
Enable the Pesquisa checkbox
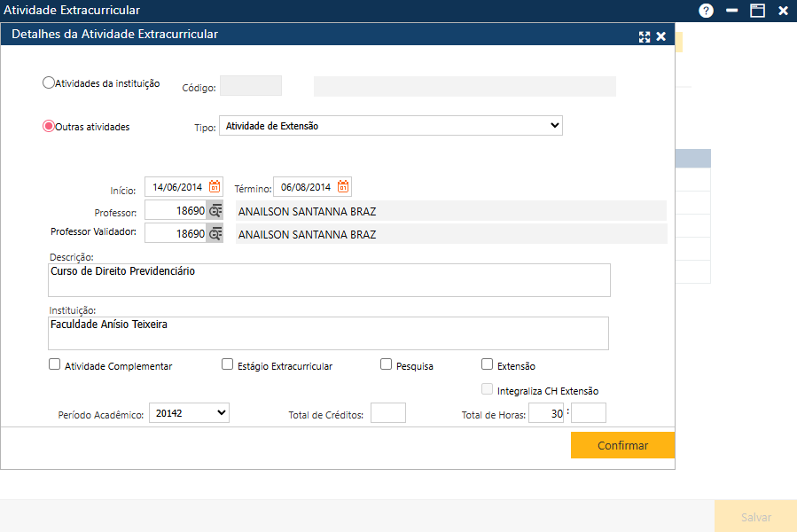tap(386, 364)
